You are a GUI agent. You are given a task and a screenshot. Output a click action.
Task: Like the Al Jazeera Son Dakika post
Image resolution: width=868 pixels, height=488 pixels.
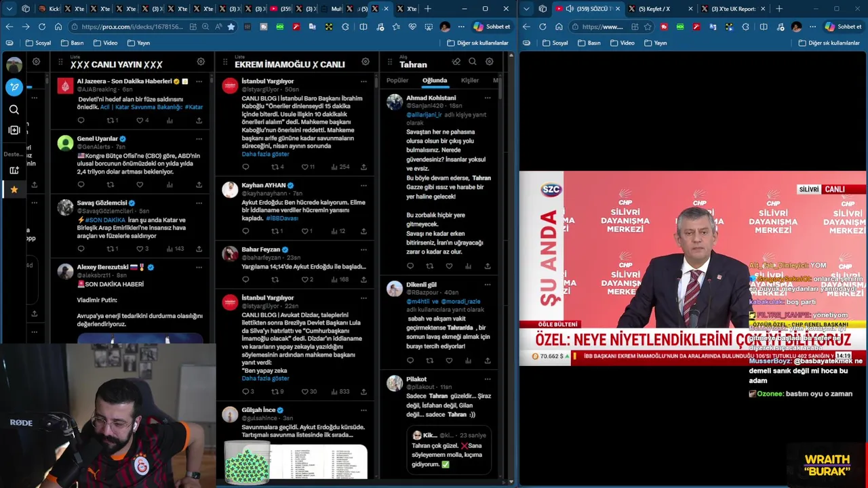coord(140,121)
